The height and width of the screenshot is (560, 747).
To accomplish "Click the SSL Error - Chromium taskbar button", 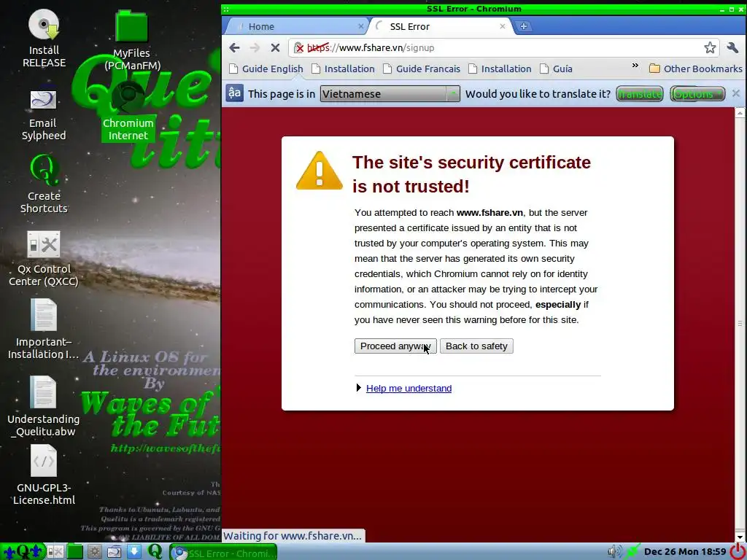I will (223, 553).
